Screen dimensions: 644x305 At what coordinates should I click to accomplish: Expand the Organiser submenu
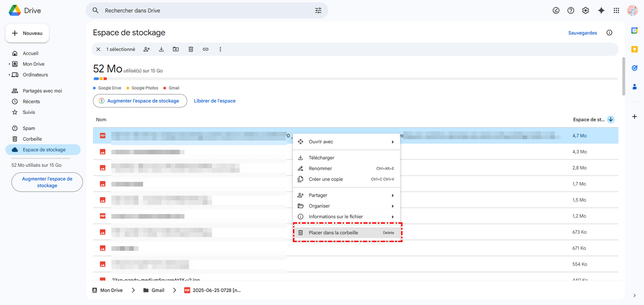tap(392, 206)
